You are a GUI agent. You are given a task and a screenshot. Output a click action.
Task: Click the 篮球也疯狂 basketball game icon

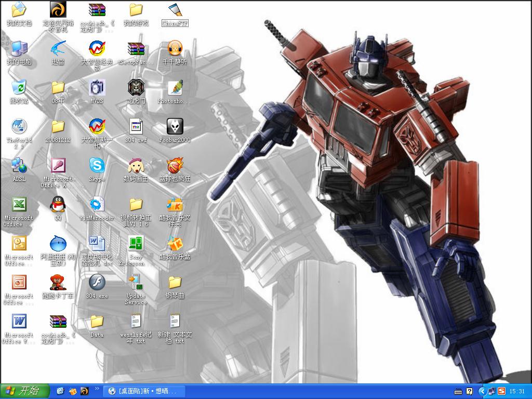[x=175, y=166]
